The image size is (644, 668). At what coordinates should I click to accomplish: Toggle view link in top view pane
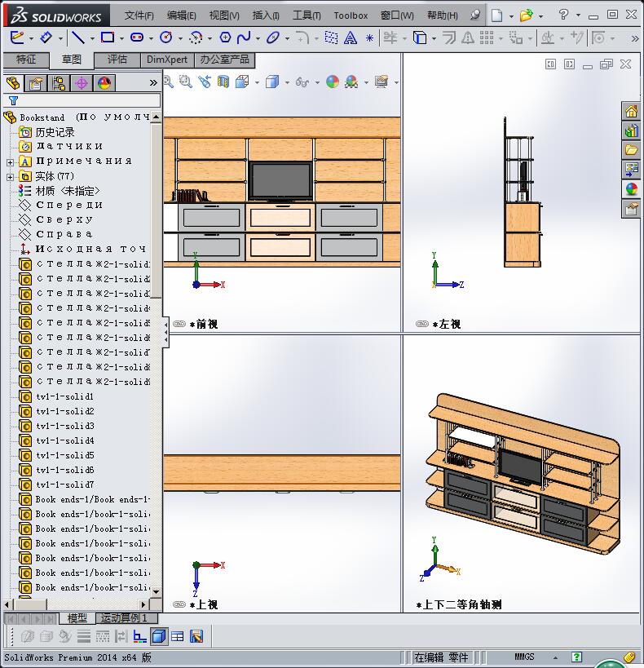pyautogui.click(x=179, y=604)
